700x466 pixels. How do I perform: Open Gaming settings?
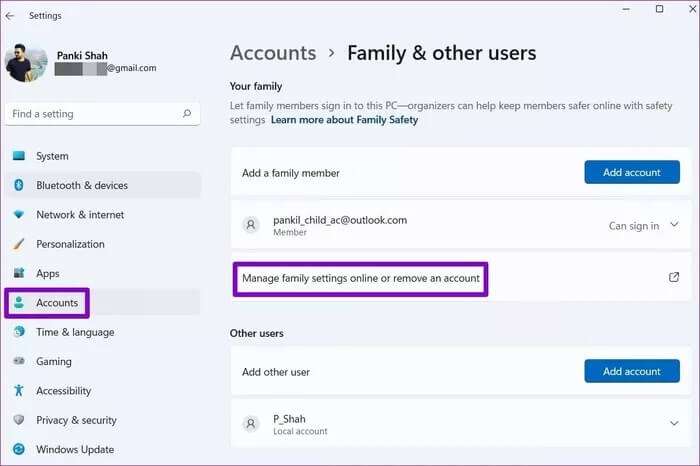[x=103, y=361]
